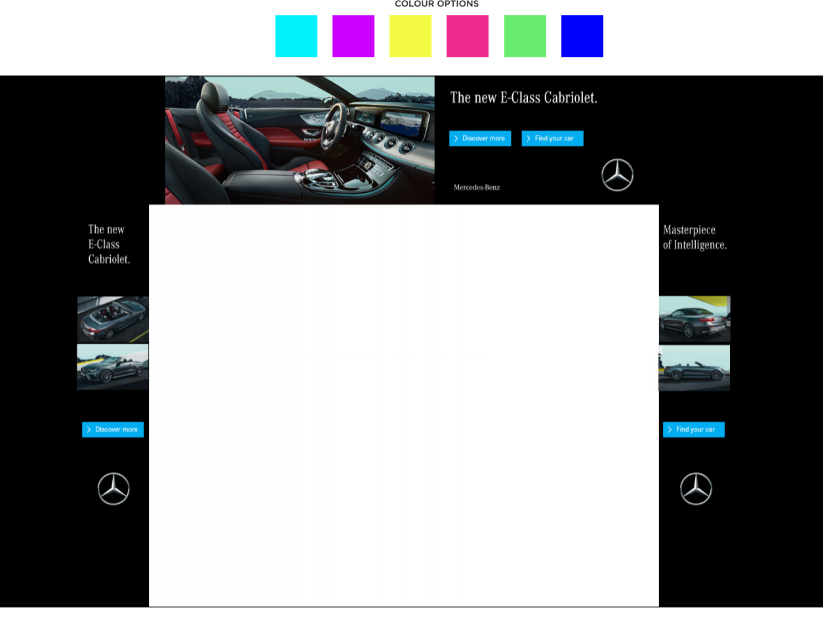Click the 'Mercedes-Benz' wordmark text in banner

click(477, 188)
